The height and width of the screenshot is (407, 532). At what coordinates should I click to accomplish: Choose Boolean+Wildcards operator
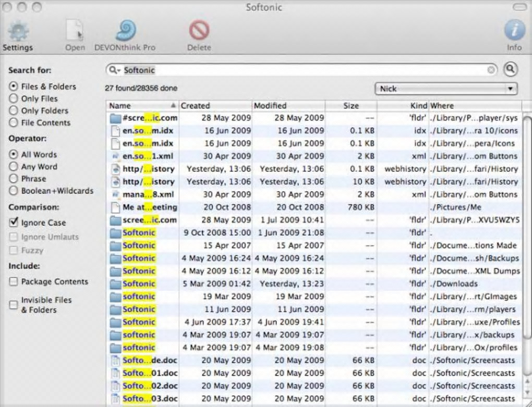point(13,191)
